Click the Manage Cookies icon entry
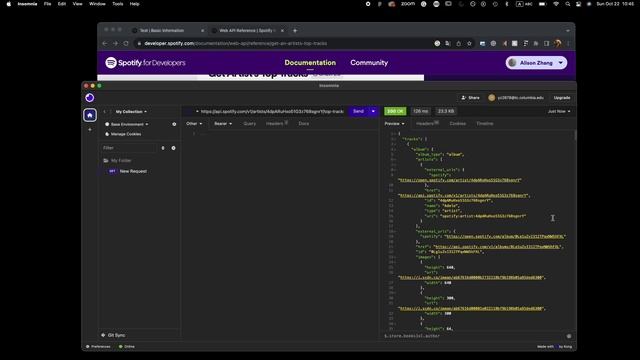 pos(123,134)
